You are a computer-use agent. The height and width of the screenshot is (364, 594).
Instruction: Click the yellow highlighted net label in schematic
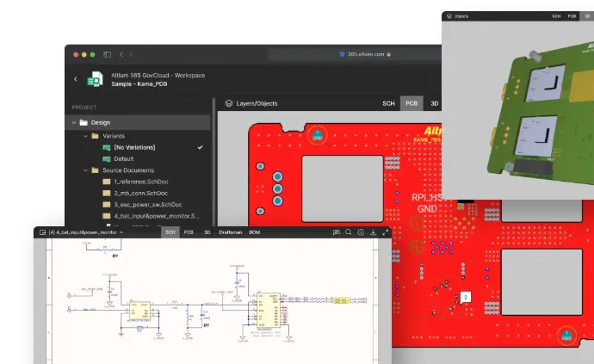pyautogui.click(x=341, y=300)
